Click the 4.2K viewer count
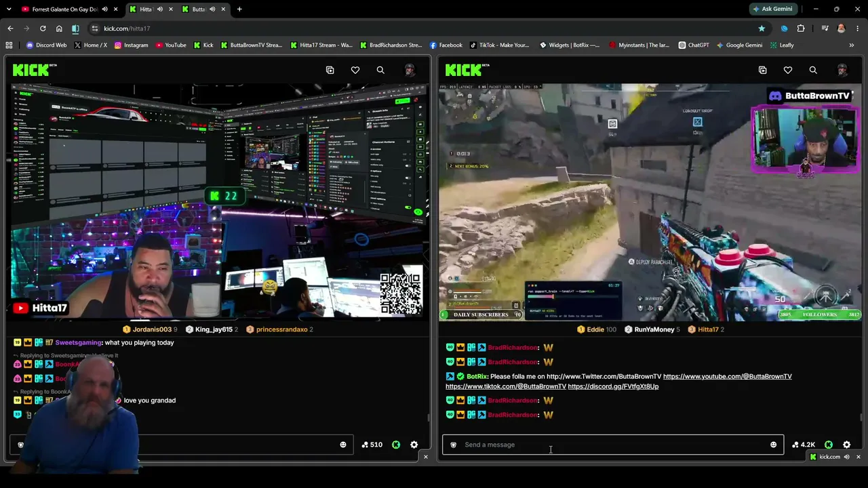This screenshot has width=868, height=488. coord(804,445)
